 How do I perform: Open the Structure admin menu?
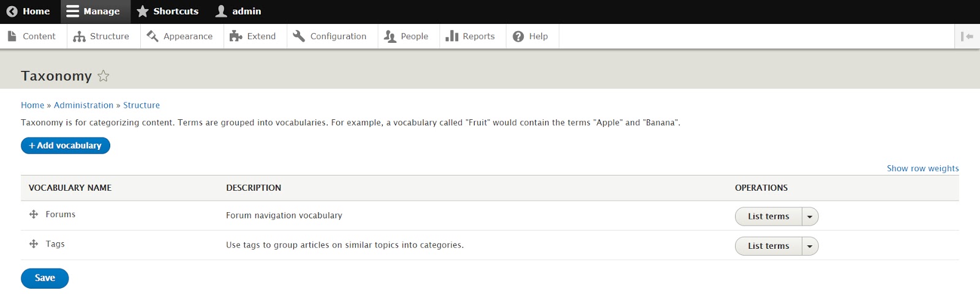(x=102, y=37)
